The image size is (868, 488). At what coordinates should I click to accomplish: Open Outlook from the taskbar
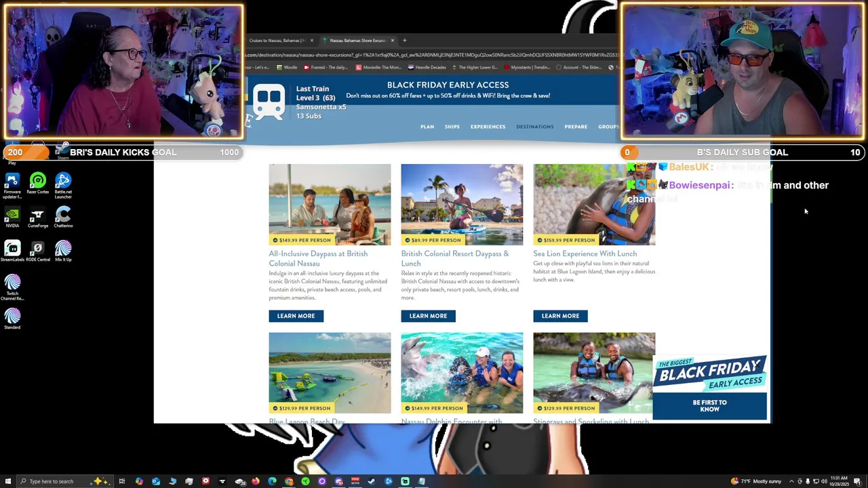click(156, 481)
